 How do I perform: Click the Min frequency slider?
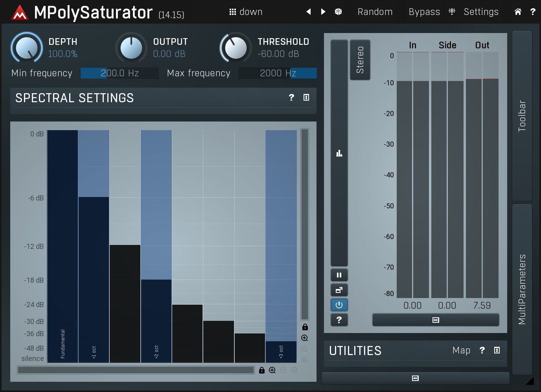coord(120,73)
